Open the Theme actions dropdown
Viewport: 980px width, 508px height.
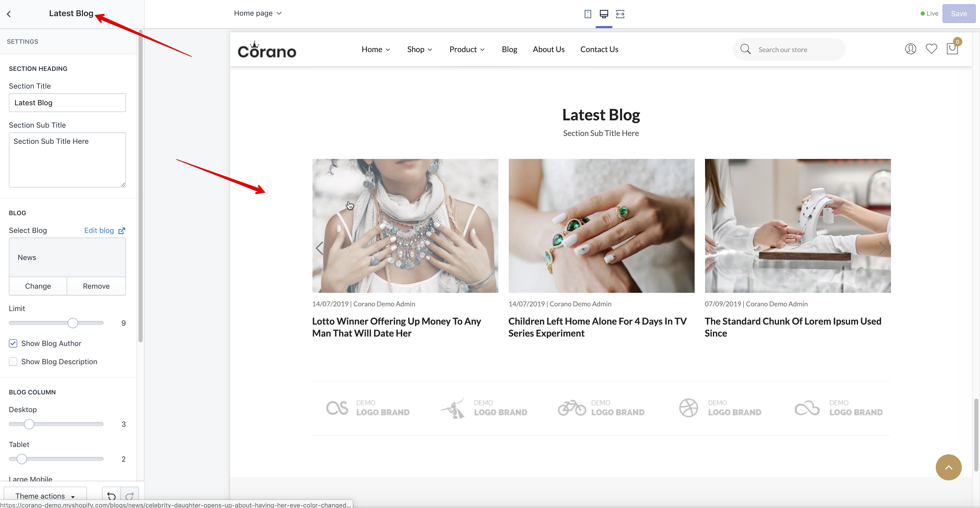point(45,496)
